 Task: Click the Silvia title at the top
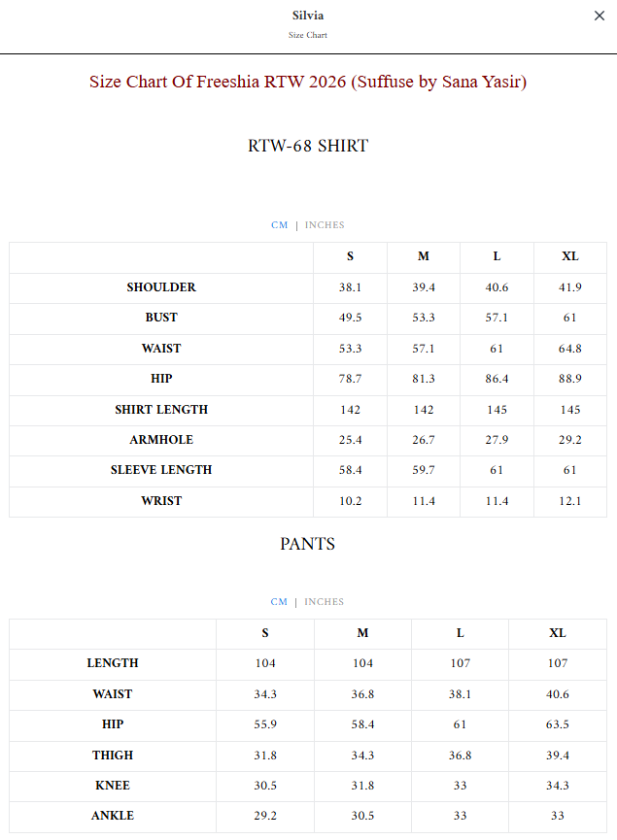click(x=308, y=16)
